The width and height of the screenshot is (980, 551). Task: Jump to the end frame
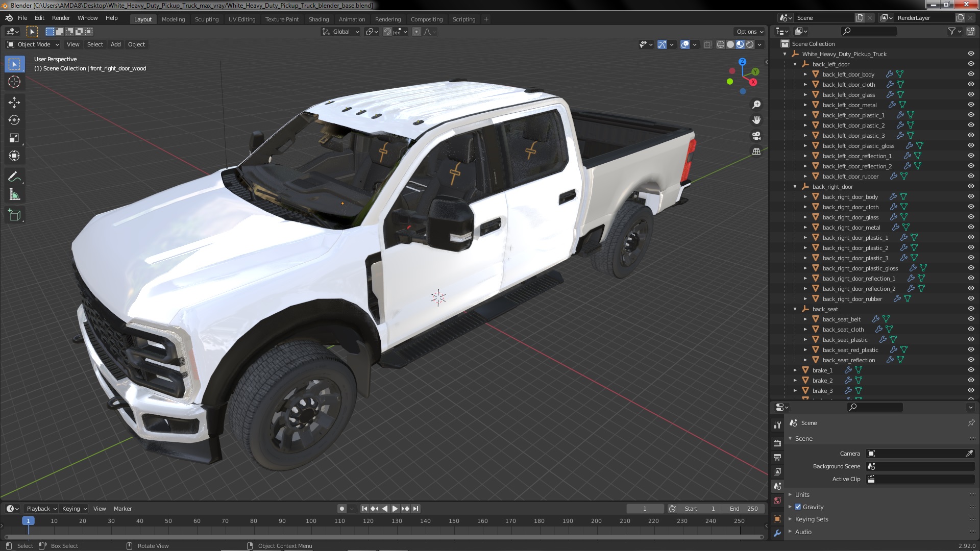[416, 509]
